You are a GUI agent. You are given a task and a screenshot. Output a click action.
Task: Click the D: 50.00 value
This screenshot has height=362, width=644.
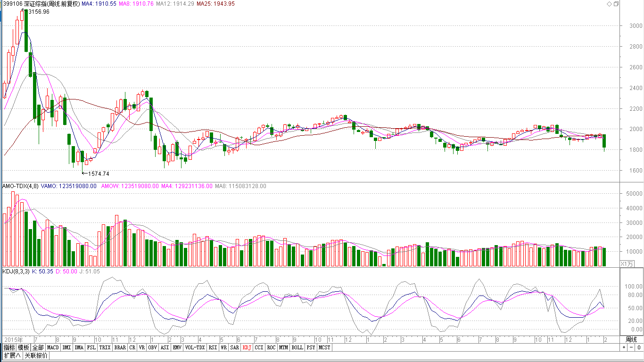[66, 271]
